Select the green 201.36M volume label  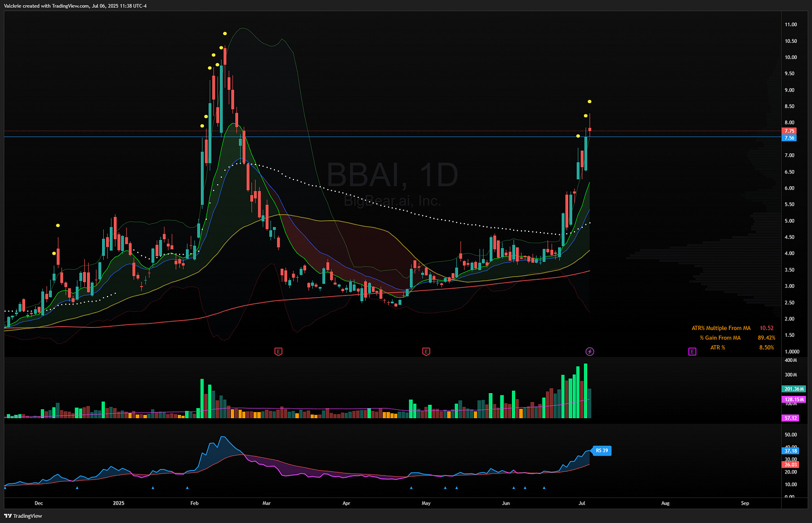pyautogui.click(x=794, y=389)
